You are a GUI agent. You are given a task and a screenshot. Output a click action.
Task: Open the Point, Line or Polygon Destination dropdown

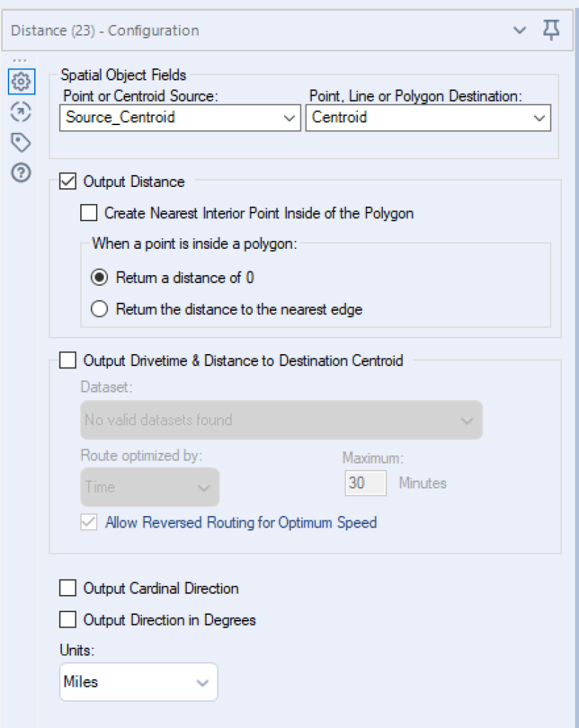(428, 118)
